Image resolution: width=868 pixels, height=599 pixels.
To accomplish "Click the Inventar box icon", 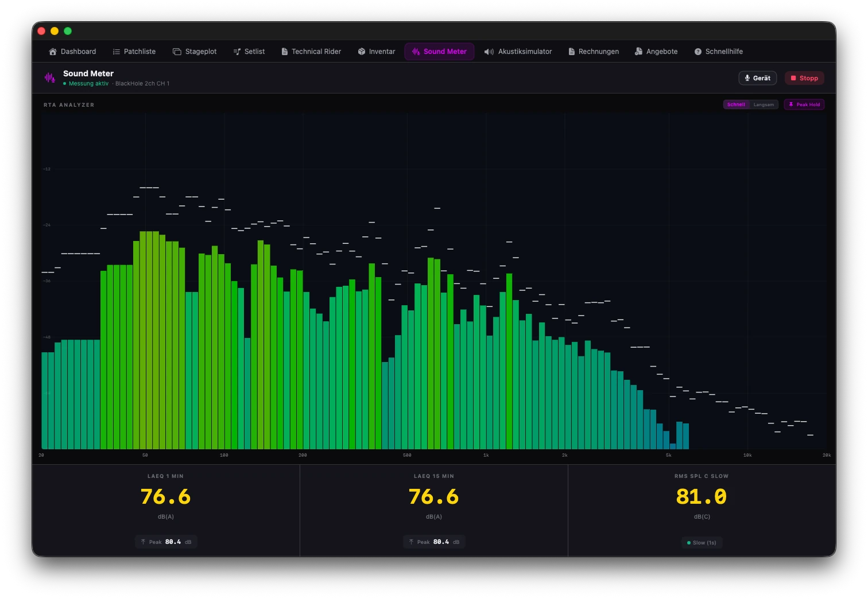I will click(362, 52).
